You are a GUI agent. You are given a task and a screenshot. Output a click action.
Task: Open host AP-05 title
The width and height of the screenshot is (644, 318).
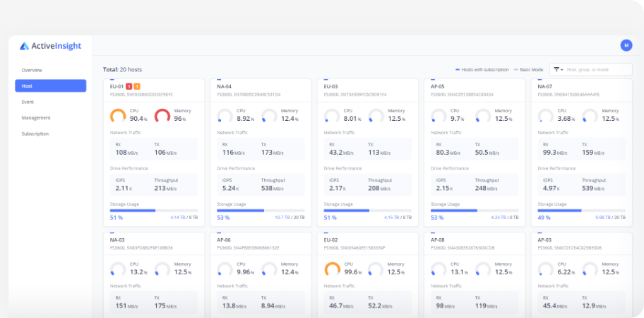(x=437, y=87)
